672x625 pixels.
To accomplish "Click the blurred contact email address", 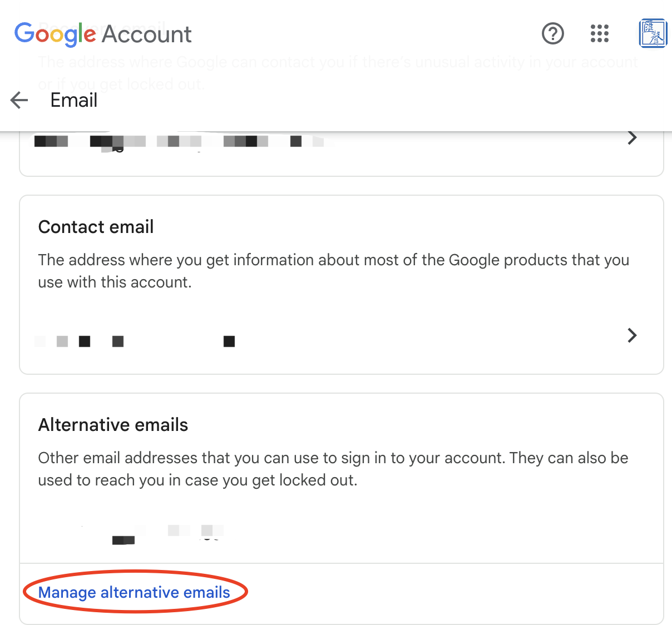I will 134,341.
